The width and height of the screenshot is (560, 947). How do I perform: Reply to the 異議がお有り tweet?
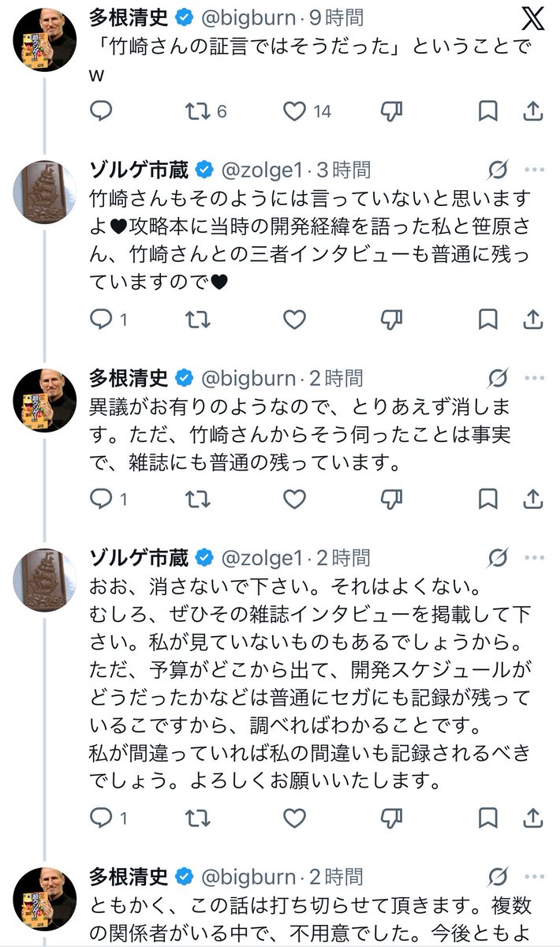point(102,499)
